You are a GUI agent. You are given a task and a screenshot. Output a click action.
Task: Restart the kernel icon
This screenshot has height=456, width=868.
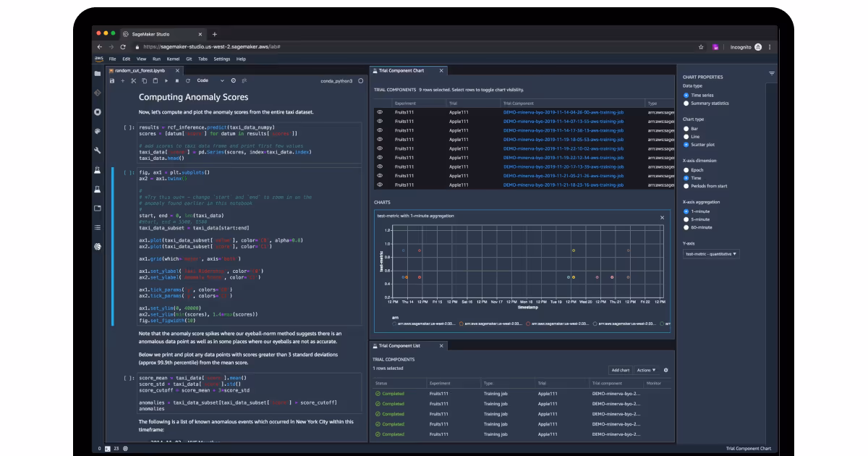click(188, 81)
